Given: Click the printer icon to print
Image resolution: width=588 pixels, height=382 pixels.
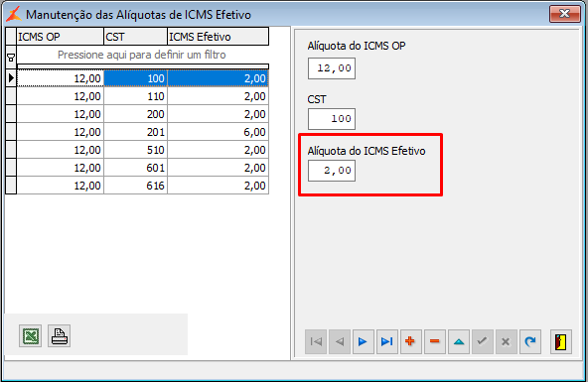Looking at the screenshot, I should tap(59, 336).
